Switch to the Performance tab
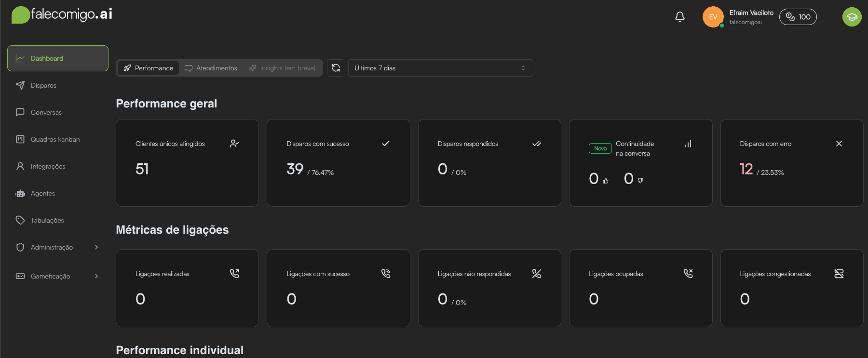Viewport: 868px width, 358px height. tap(149, 68)
